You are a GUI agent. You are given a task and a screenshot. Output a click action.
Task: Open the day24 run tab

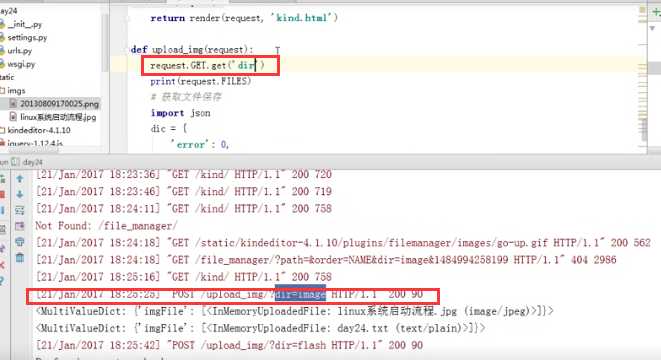[x=27, y=162]
